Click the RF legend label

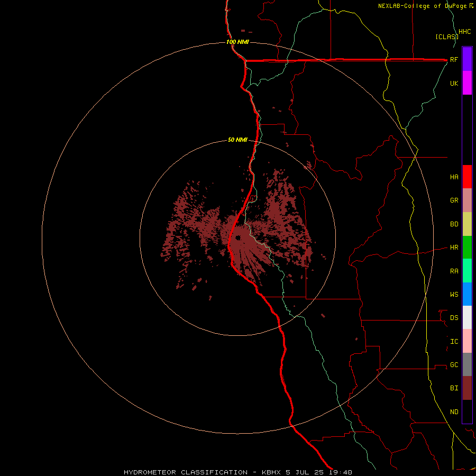tap(454, 59)
